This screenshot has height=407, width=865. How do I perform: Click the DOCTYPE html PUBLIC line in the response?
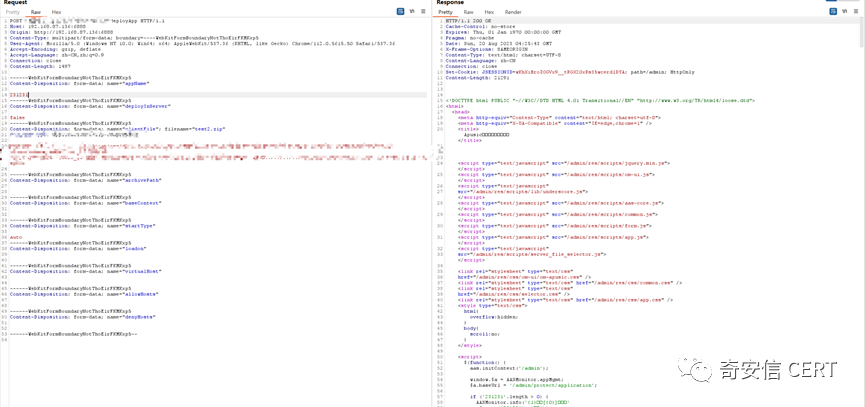(x=599, y=100)
